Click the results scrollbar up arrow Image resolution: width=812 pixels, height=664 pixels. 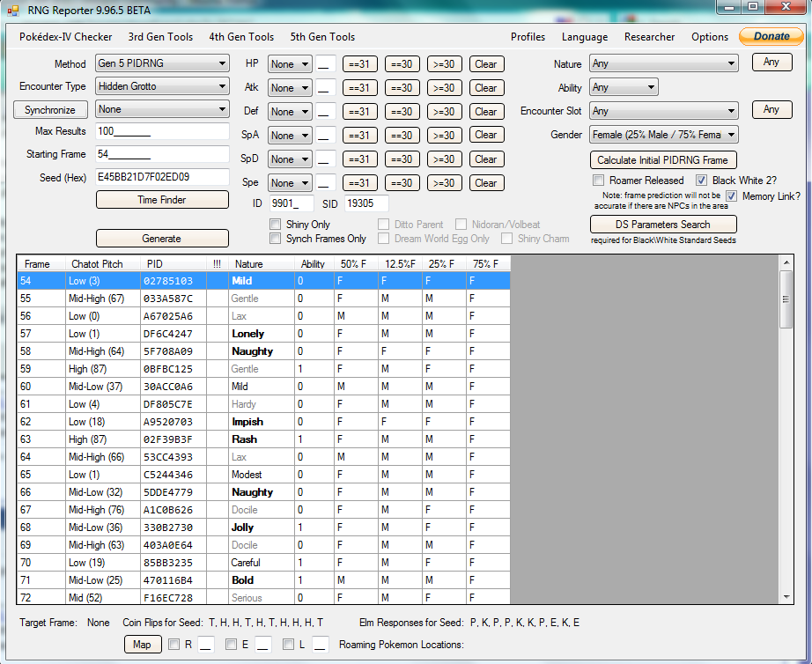click(x=786, y=263)
